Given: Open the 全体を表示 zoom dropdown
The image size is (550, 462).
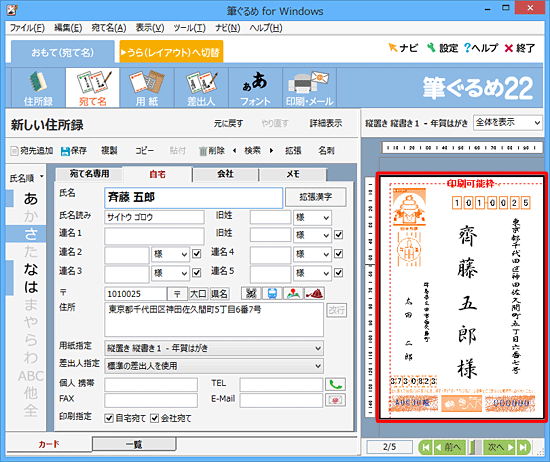Looking at the screenshot, I should click(508, 123).
